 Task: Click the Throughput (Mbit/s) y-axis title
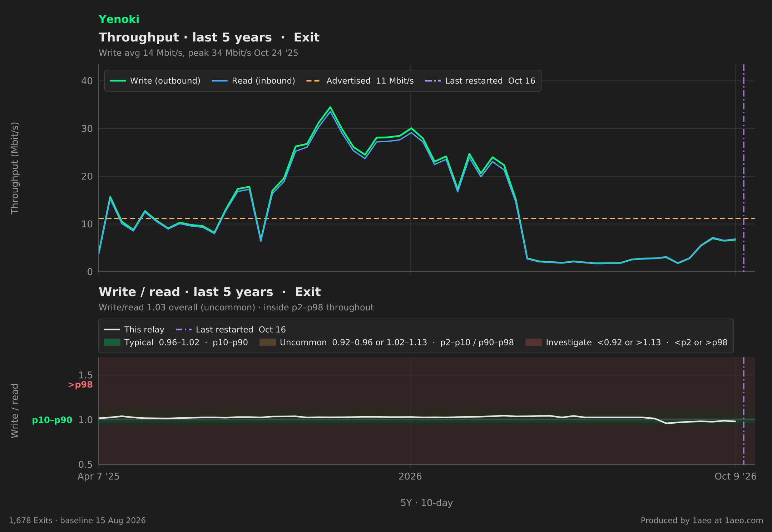click(15, 168)
